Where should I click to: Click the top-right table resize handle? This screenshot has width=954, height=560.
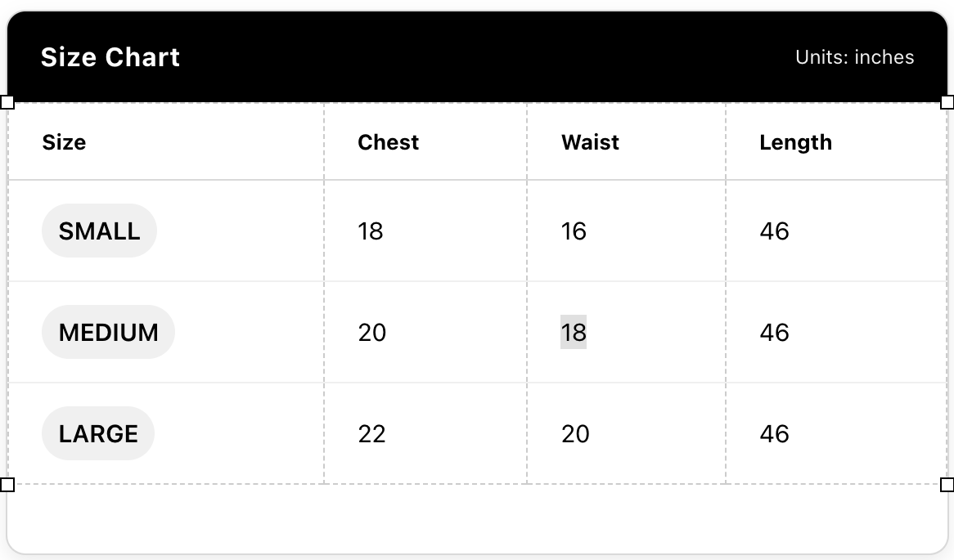tap(947, 102)
